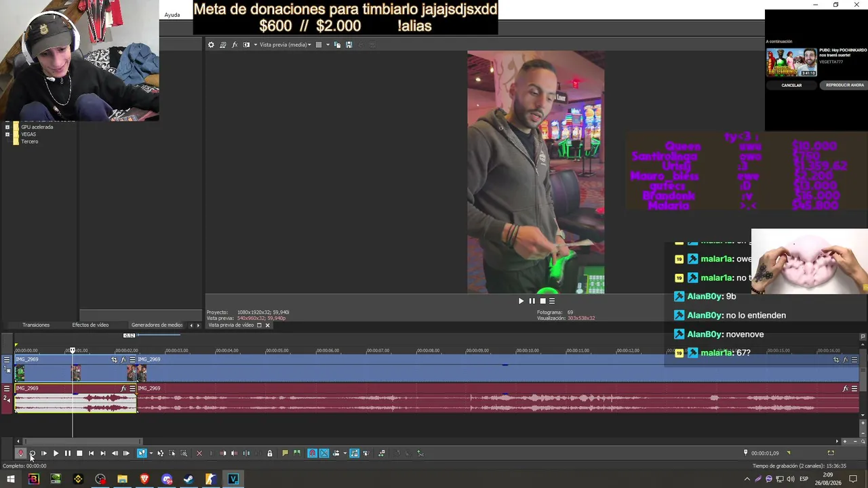Open split screen view dropdown arrow

click(x=255, y=45)
